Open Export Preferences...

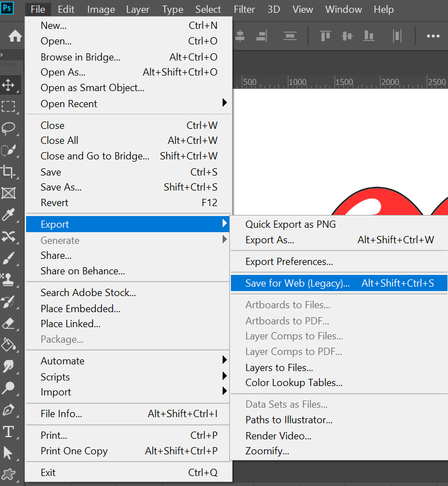pyautogui.click(x=339, y=262)
